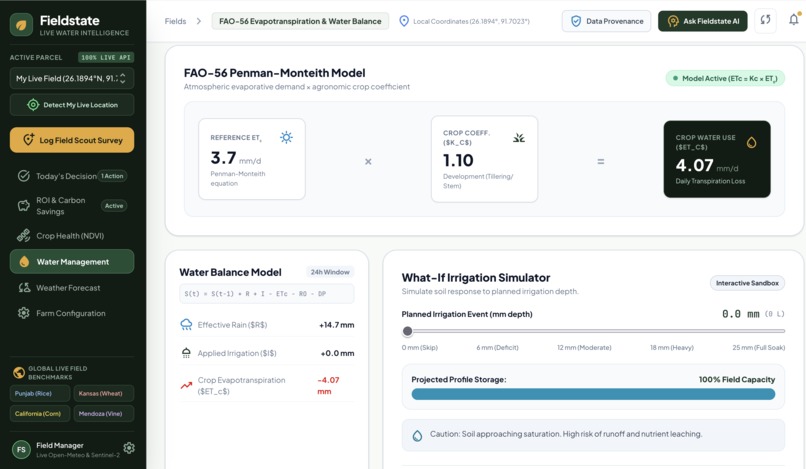
Task: Click the FS user avatar
Action: [x=21, y=449]
